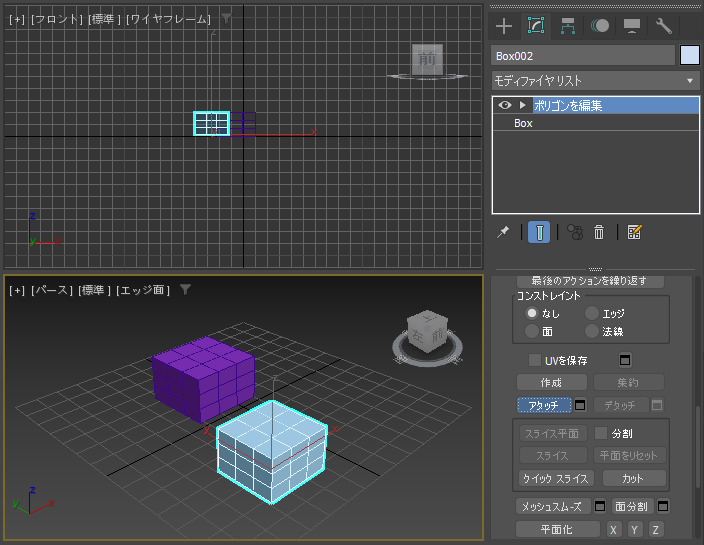
Task: Toggle the eye icon of ポリゴンを編集 modifier
Action: tap(505, 105)
